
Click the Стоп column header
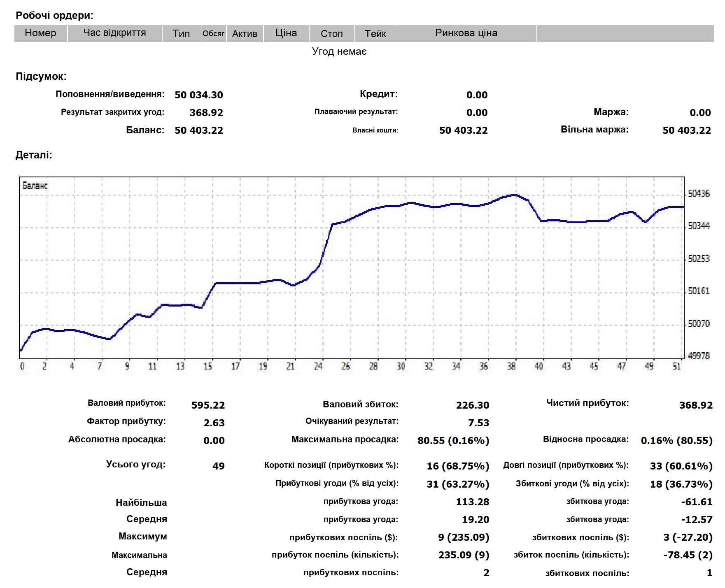(331, 33)
